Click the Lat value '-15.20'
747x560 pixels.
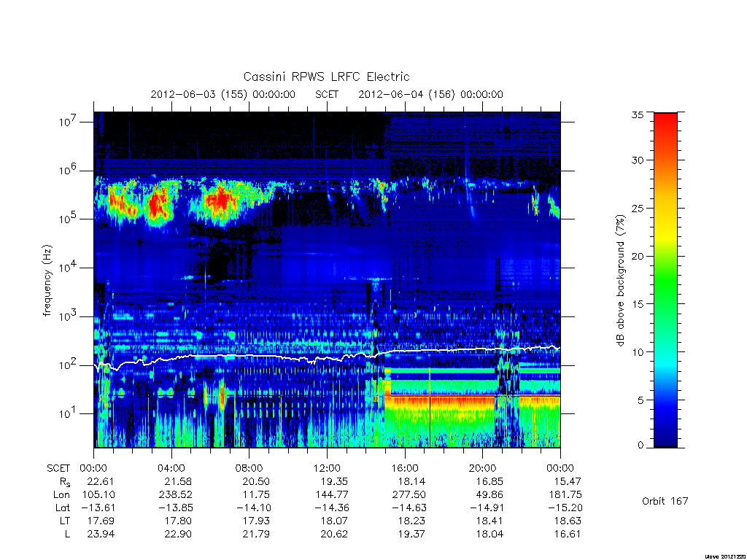click(565, 507)
